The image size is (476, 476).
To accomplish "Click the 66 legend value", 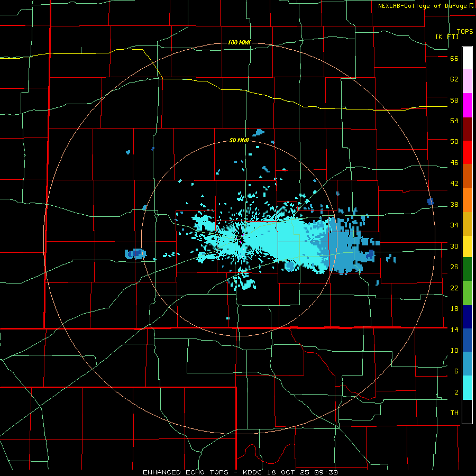I will click(x=454, y=59).
